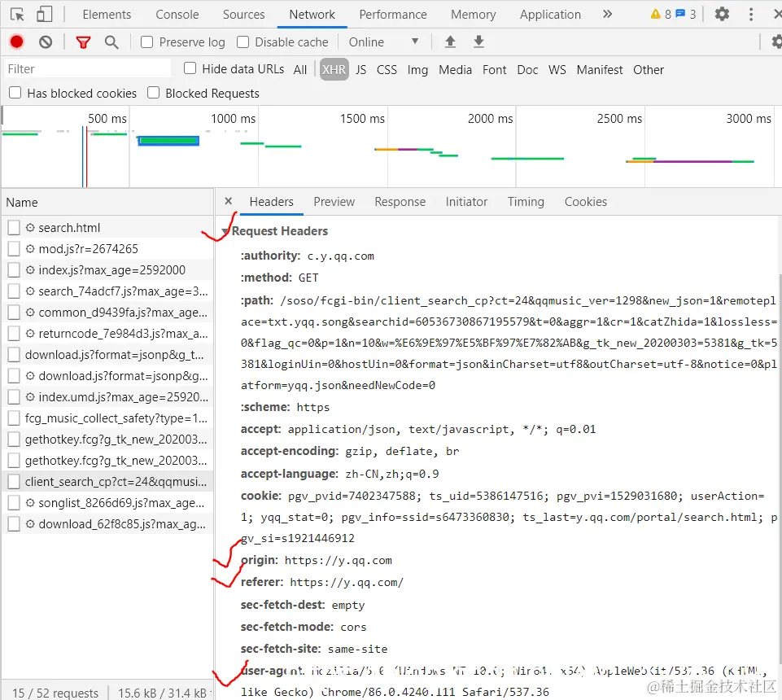Open the warnings counter showing 8
The width and height of the screenshot is (782, 700).
(x=661, y=14)
